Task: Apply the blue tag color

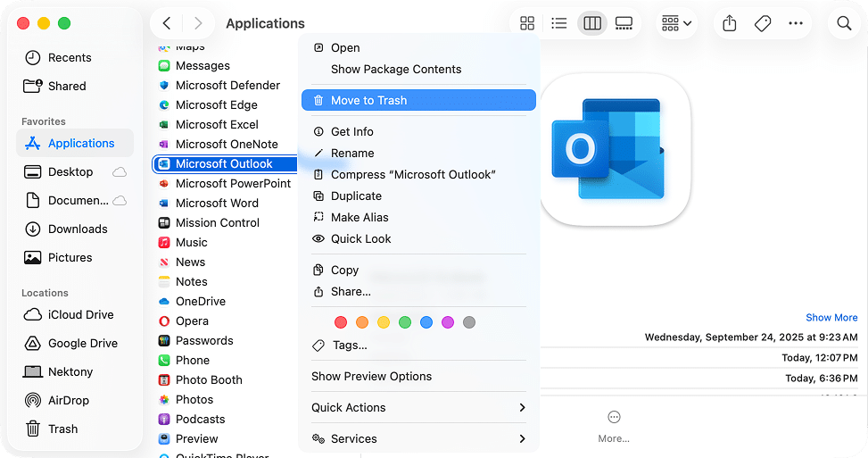Action: 426,322
